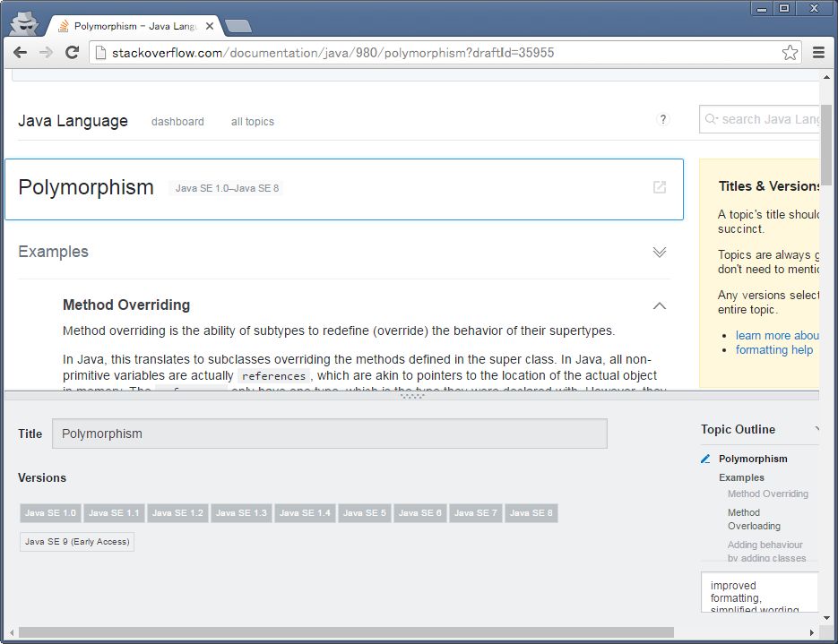Open a new browser tab
This screenshot has width=838, height=644.
coord(238,26)
